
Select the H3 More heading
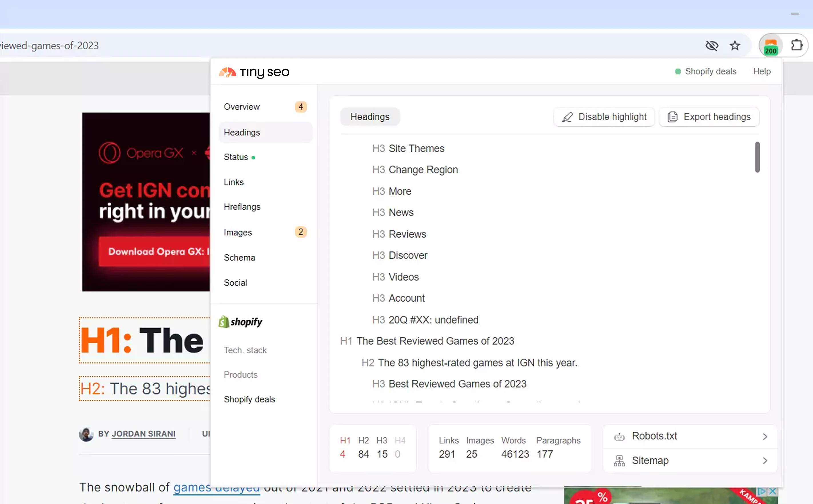click(x=392, y=191)
